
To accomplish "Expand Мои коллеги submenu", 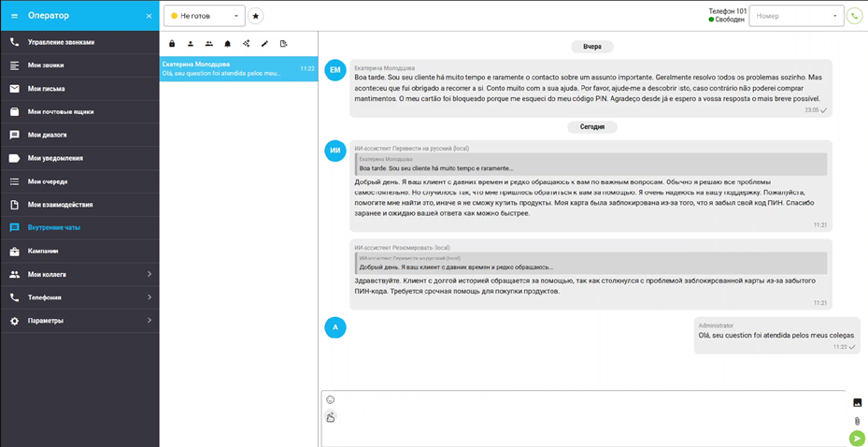I will click(79, 274).
